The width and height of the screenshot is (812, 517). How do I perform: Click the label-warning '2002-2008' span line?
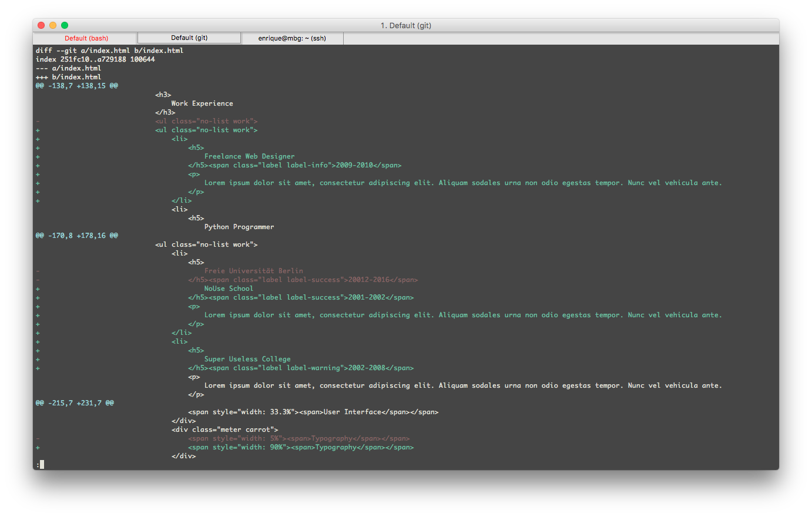pos(301,368)
